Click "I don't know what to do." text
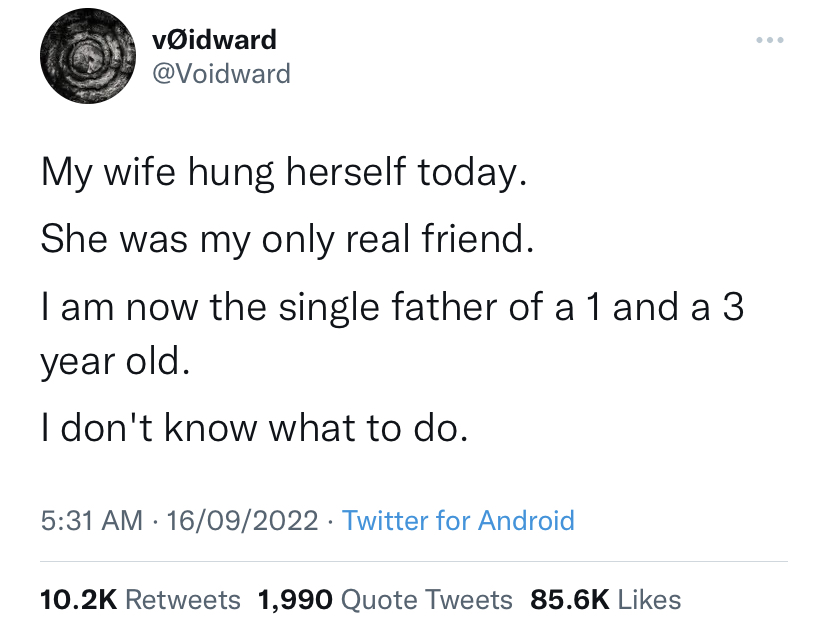The width and height of the screenshot is (828, 621). (x=254, y=428)
